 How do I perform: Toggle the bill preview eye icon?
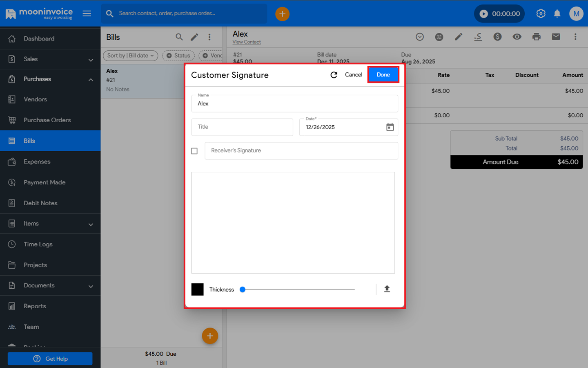[x=517, y=37]
